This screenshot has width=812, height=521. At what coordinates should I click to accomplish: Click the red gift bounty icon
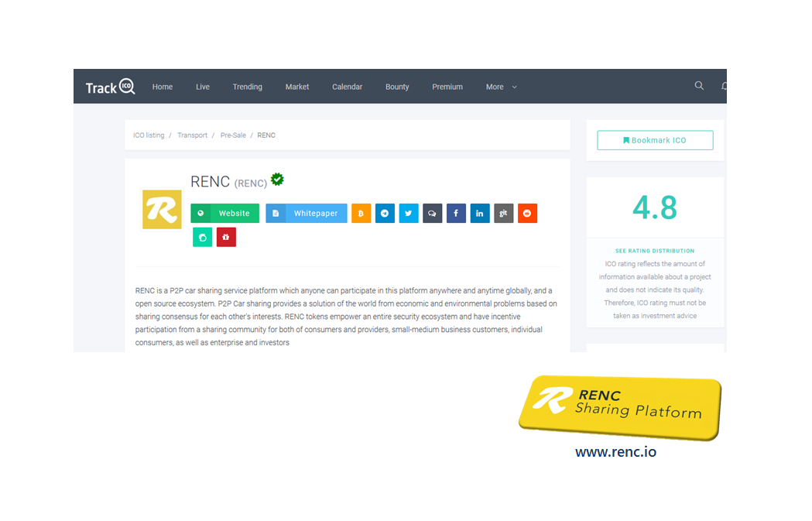(x=226, y=237)
